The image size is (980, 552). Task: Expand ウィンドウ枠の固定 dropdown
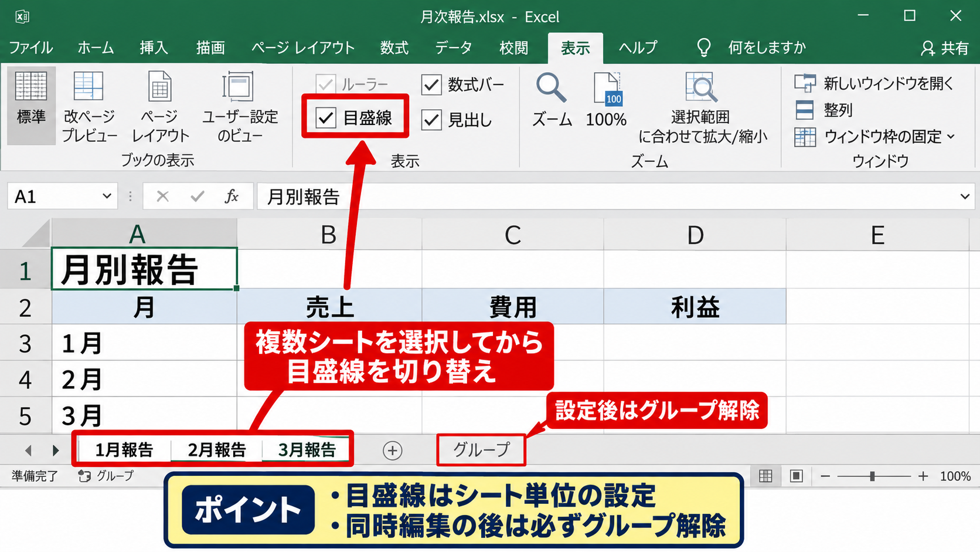[951, 137]
